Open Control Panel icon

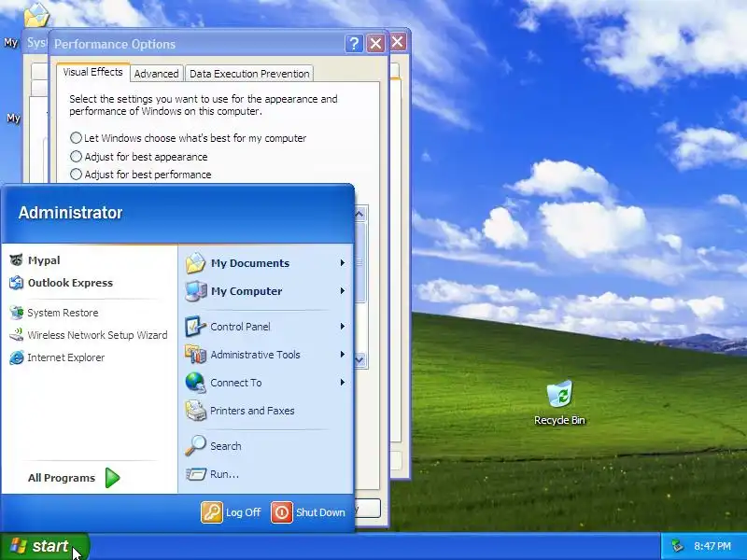point(195,327)
